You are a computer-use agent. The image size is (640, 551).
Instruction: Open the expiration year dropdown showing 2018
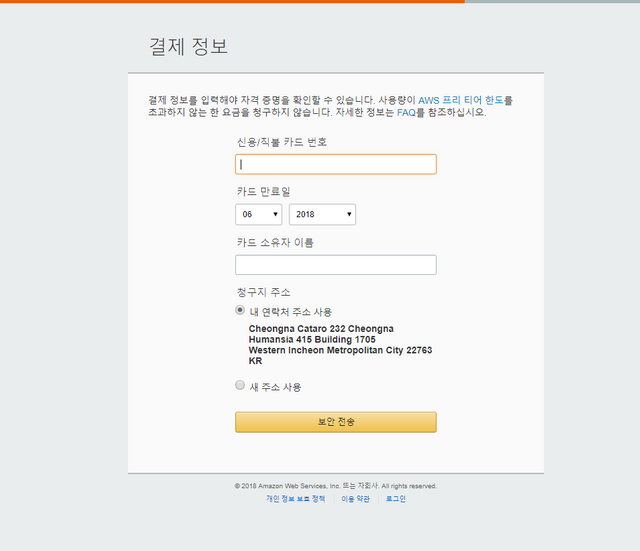tap(322, 214)
